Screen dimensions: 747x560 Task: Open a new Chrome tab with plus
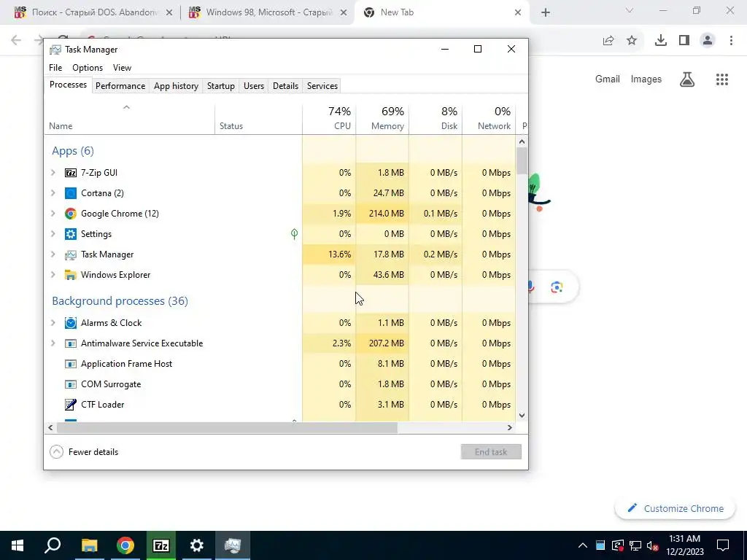(x=546, y=13)
